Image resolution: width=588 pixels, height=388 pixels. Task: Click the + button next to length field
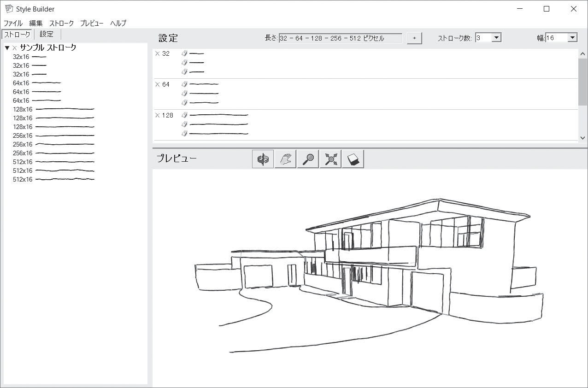click(x=414, y=38)
